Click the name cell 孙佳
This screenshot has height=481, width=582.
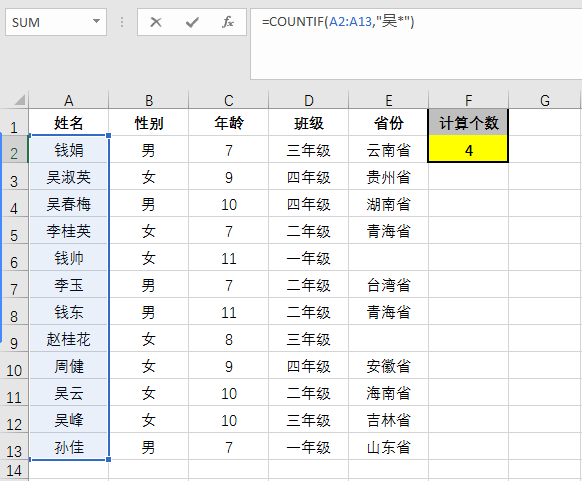[69, 446]
